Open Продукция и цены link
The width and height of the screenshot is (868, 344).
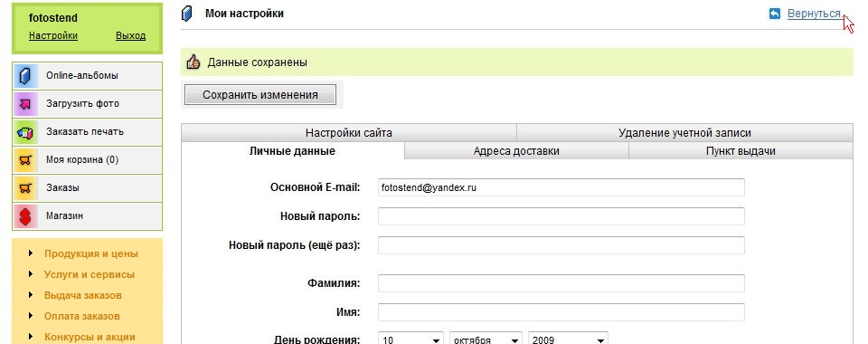91,254
